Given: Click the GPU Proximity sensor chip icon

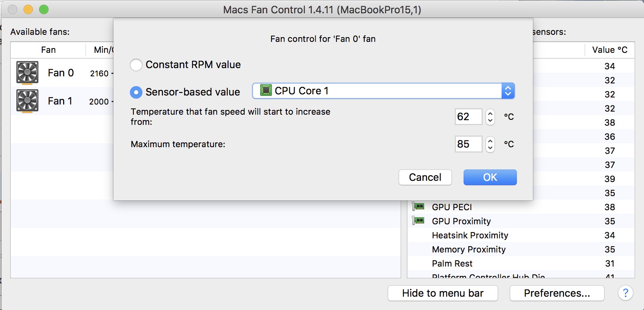Looking at the screenshot, I should (418, 221).
